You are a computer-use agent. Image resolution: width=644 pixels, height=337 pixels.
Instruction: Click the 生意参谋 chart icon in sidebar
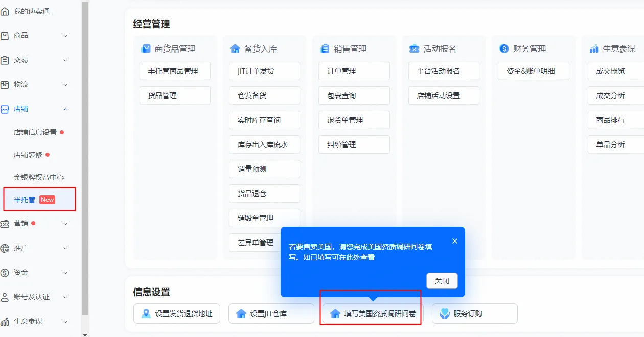[5, 322]
